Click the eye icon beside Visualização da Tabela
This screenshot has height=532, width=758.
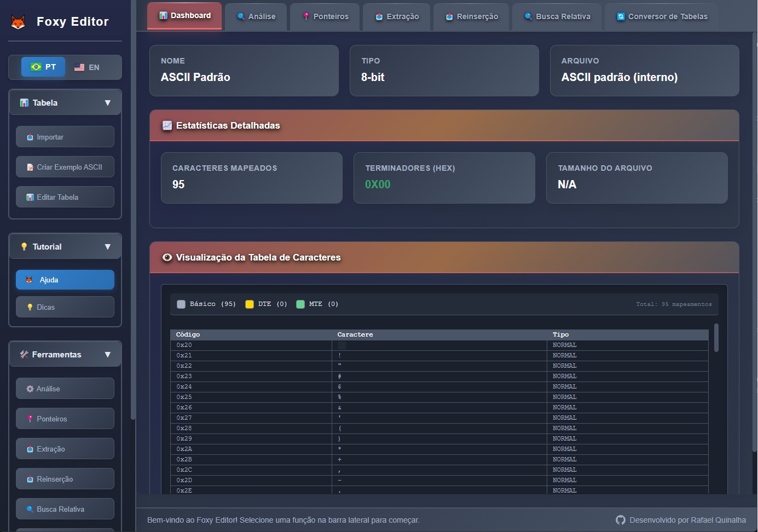click(x=167, y=257)
